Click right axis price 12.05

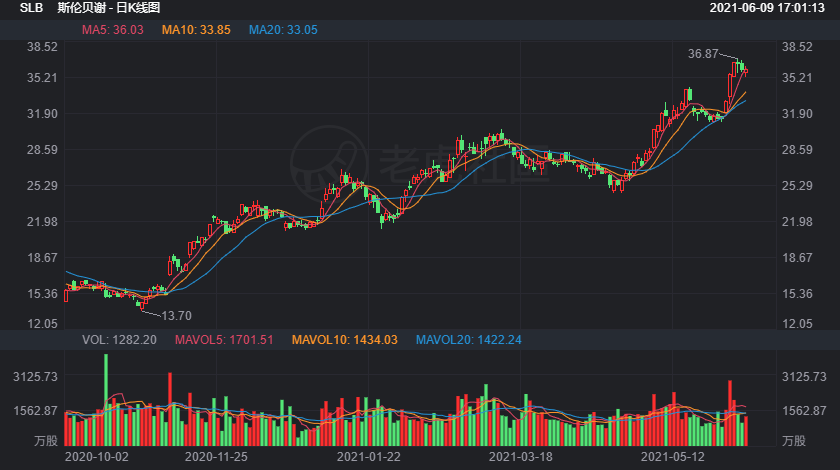tap(797, 324)
